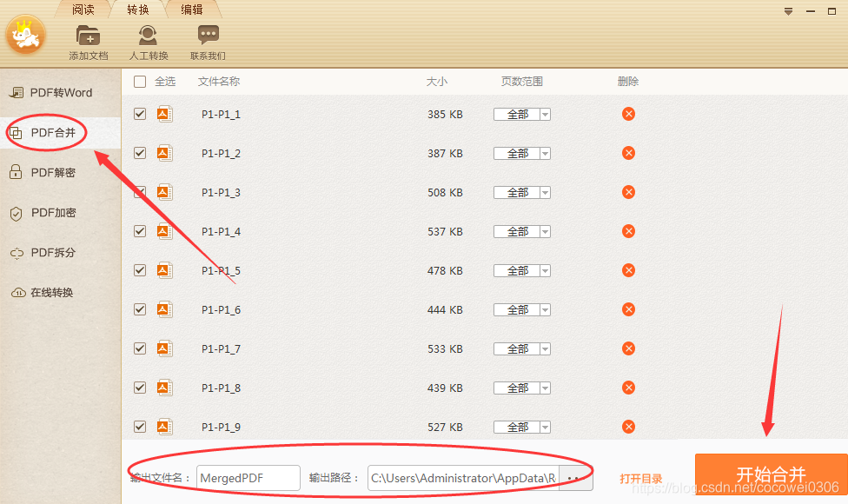848x504 pixels.
Task: Click the PDF icon of P1-P1_1
Action: coord(164,114)
